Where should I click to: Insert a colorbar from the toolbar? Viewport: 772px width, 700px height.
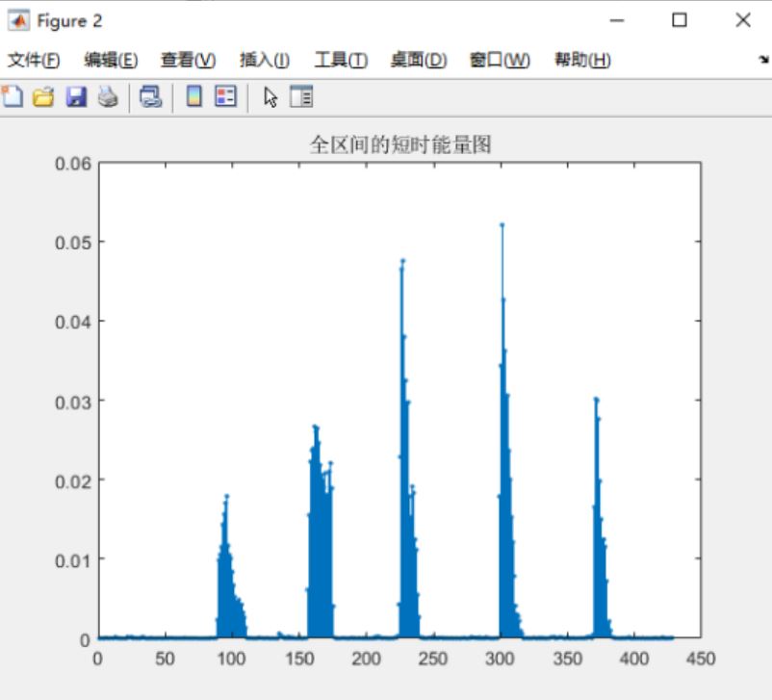(194, 96)
